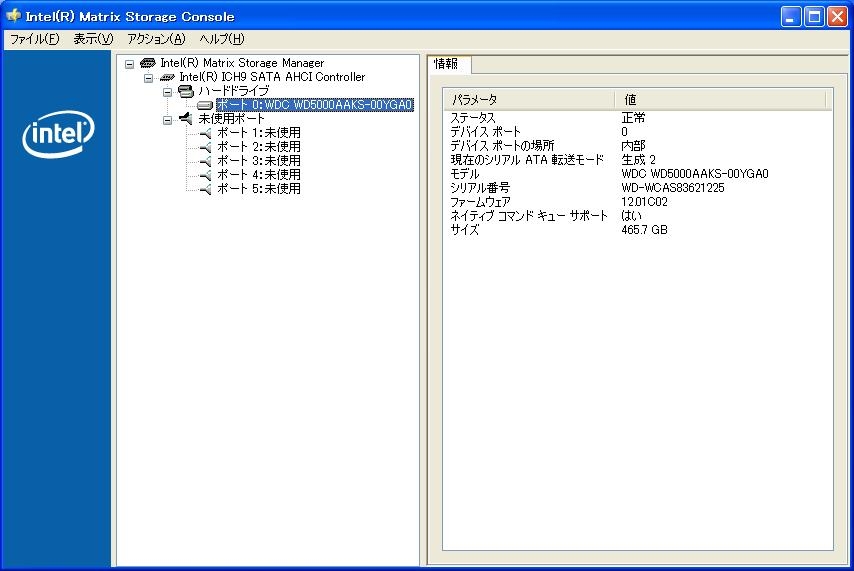Collapse the ICH9 SATA AHCI Controller node
854x571 pixels.
148,78
